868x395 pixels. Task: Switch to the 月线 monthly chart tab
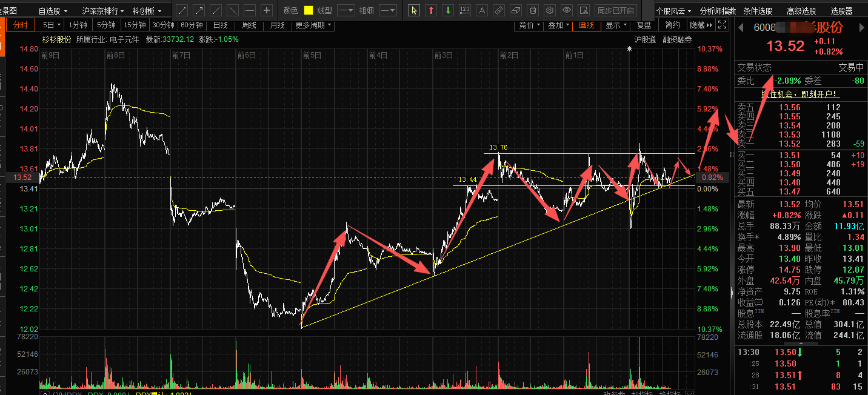pyautogui.click(x=278, y=25)
